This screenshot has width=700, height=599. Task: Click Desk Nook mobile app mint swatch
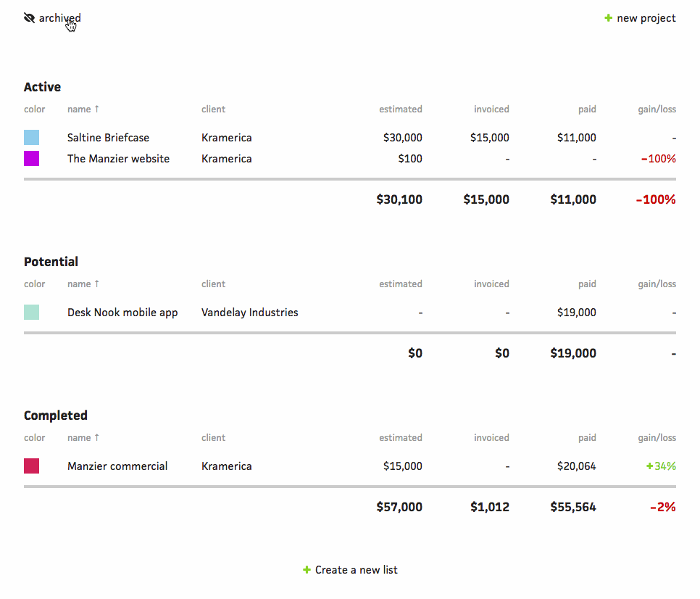(x=31, y=313)
